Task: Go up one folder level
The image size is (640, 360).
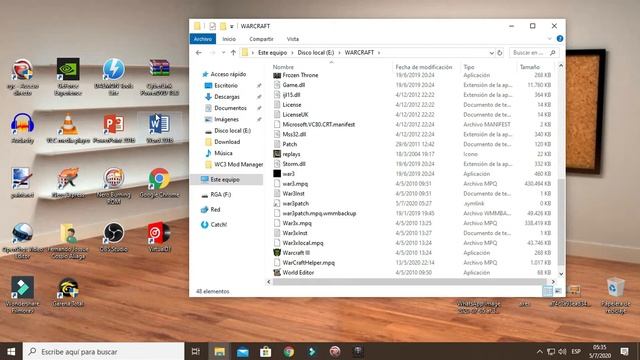Action: point(233,53)
